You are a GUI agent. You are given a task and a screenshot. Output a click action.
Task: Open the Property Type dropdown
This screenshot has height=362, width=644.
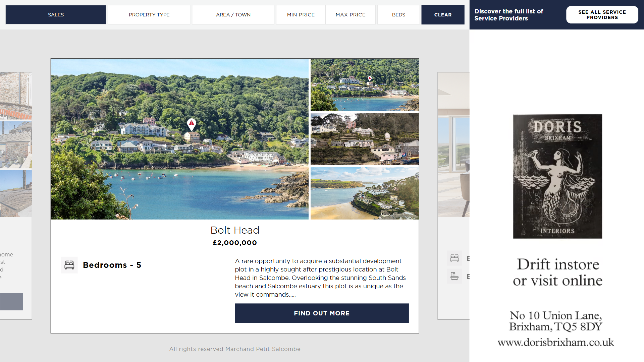(149, 15)
